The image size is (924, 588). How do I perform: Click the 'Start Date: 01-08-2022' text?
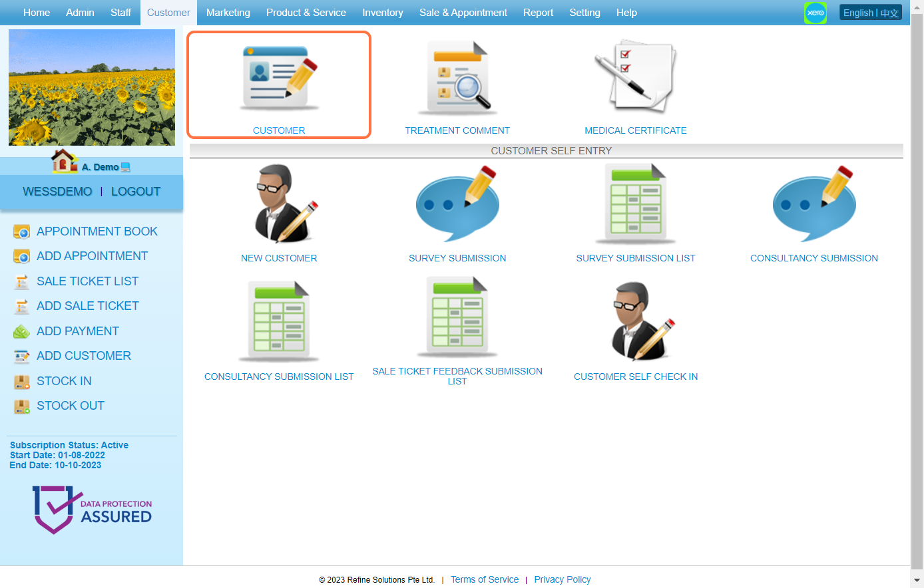click(x=57, y=455)
